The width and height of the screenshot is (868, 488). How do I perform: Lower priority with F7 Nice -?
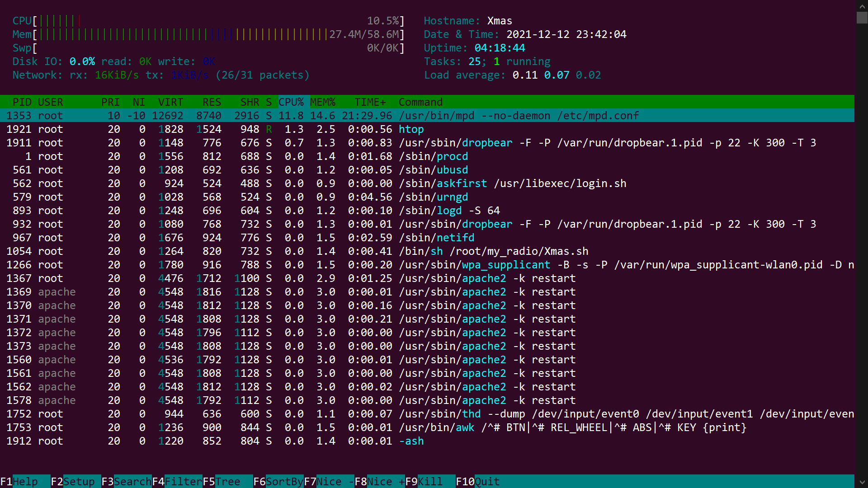[x=329, y=482]
